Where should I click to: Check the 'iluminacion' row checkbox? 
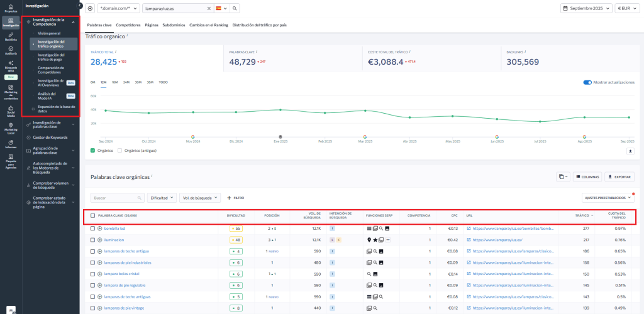click(93, 240)
